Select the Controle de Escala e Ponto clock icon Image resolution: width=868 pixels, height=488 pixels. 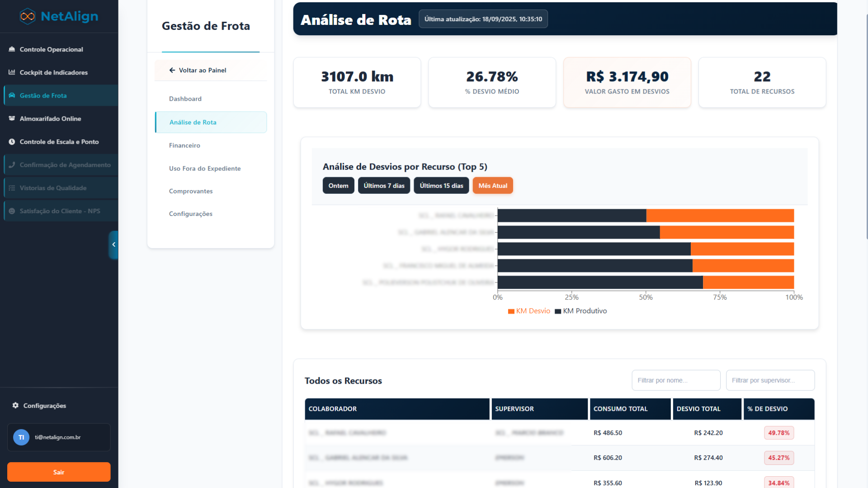click(12, 141)
